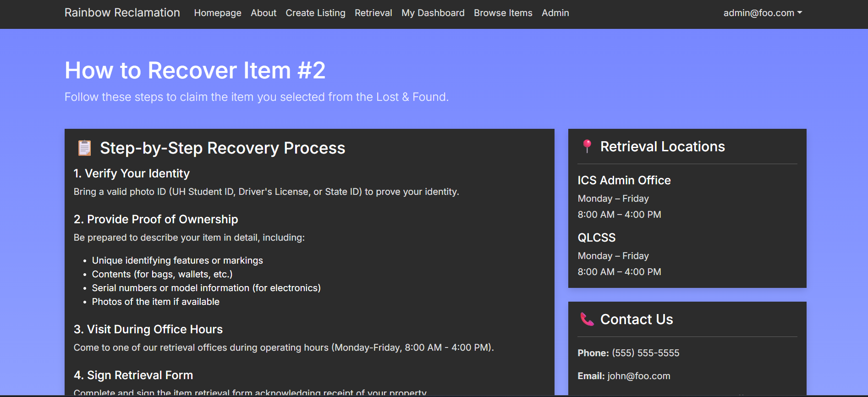The width and height of the screenshot is (868, 397).
Task: Click the Rainbow Reclamation brand link
Action: pos(122,13)
